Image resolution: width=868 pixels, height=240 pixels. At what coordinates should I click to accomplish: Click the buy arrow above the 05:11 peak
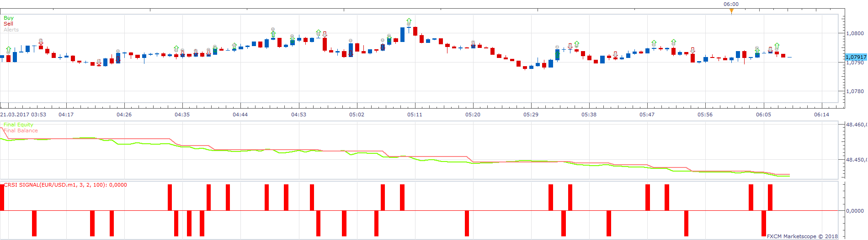click(x=409, y=21)
